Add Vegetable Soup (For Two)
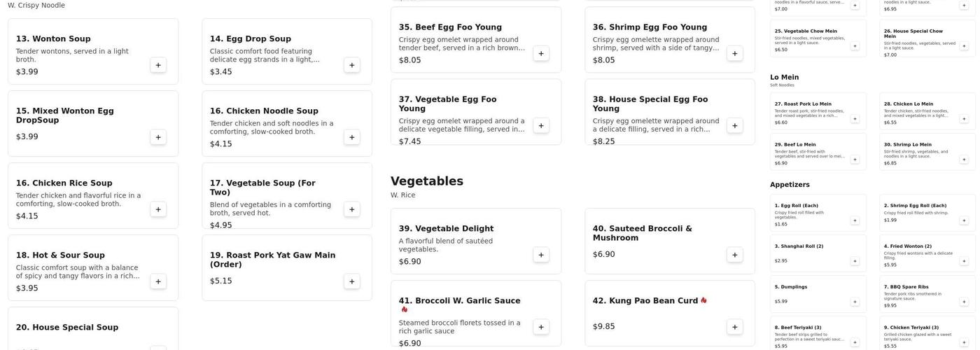Image resolution: width=980 pixels, height=350 pixels. click(352, 209)
